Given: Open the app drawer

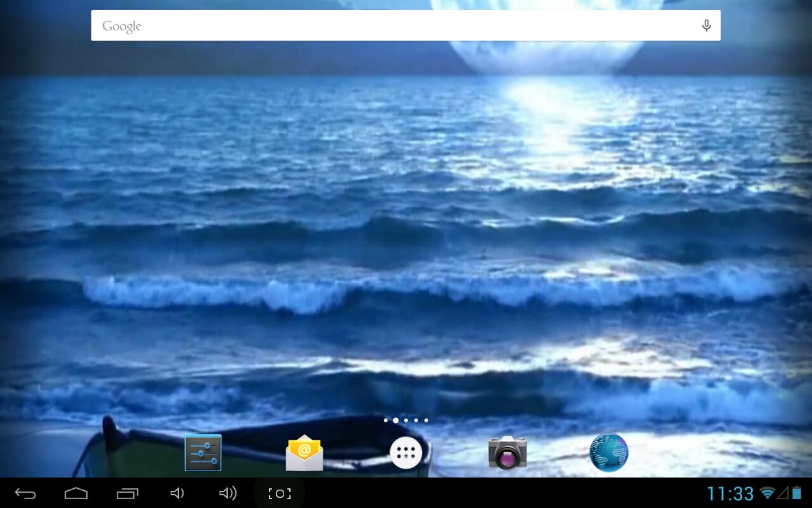Looking at the screenshot, I should point(406,453).
